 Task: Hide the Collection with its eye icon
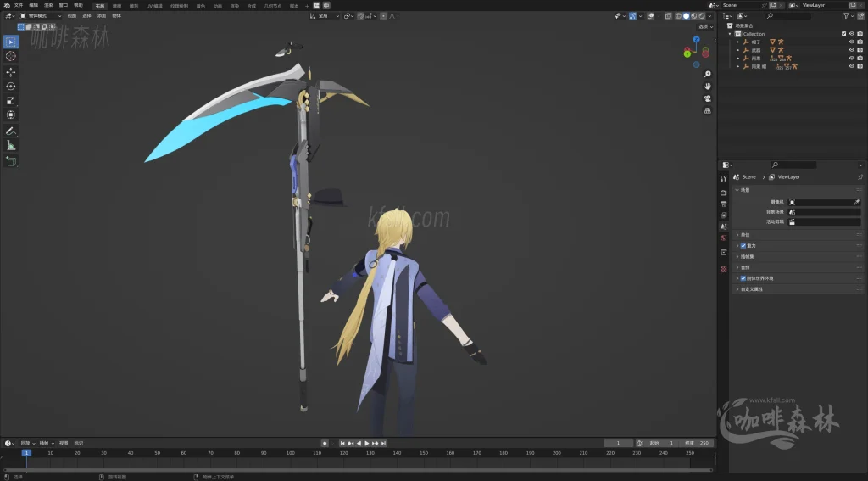click(x=851, y=34)
